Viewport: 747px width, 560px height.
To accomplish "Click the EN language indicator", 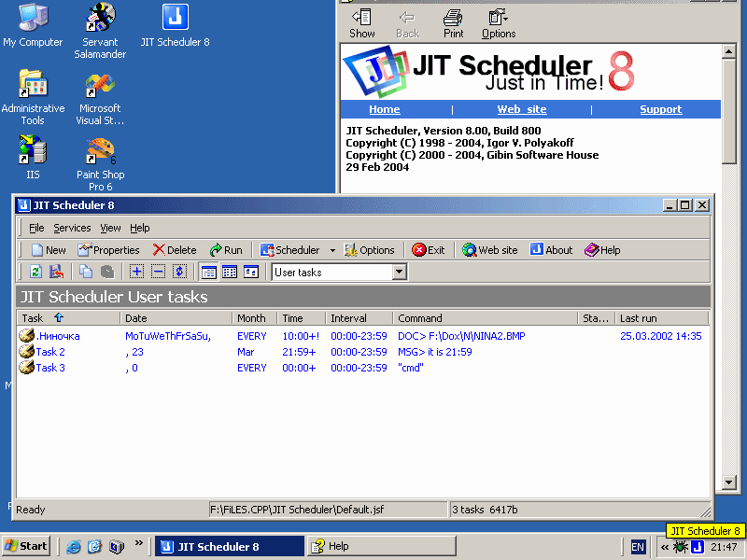I will (x=638, y=547).
